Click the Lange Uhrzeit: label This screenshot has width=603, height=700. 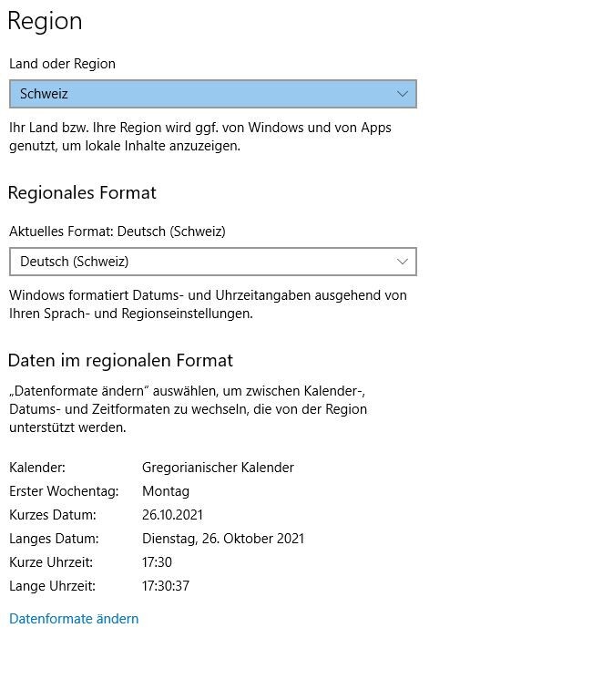53,586
